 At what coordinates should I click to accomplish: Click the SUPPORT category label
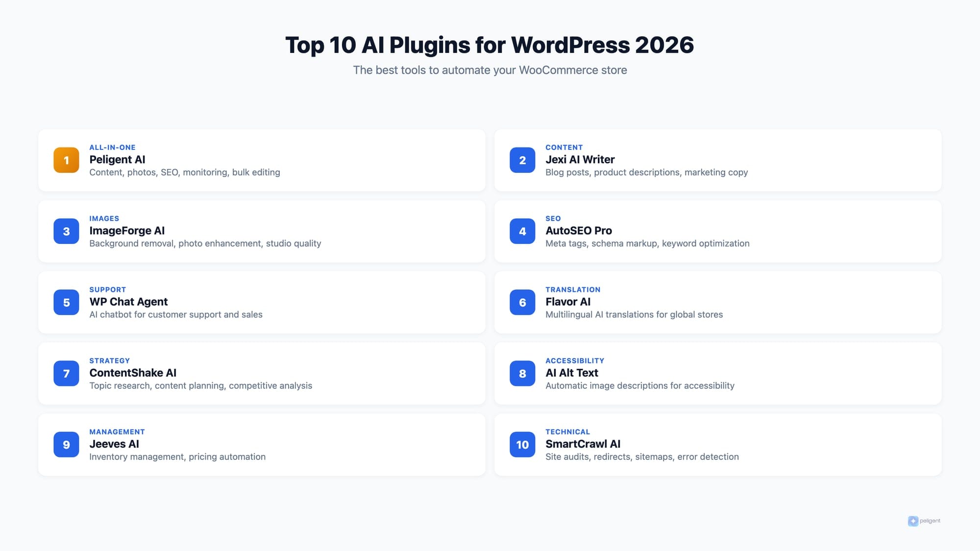tap(107, 289)
